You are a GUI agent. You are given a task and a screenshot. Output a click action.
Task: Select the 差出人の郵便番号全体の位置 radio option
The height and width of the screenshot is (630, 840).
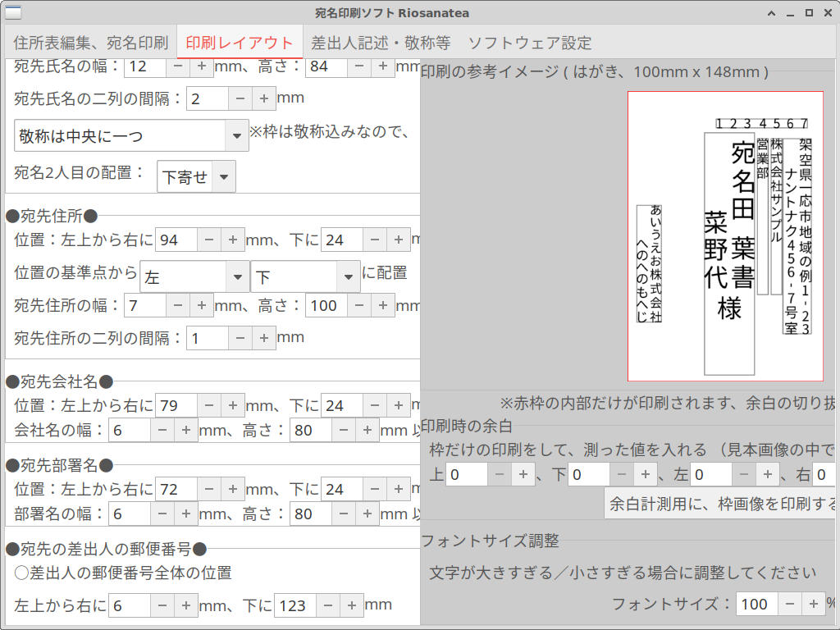[21, 573]
